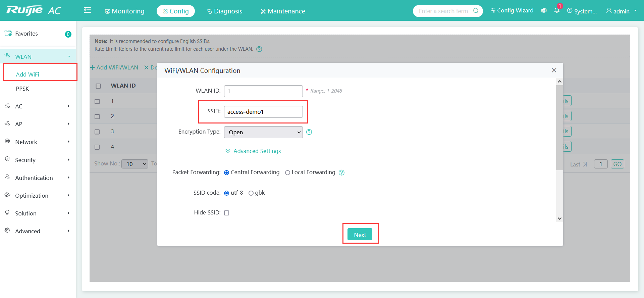Enable the Hide SSID checkbox
The width and height of the screenshot is (644, 298).
click(x=227, y=213)
